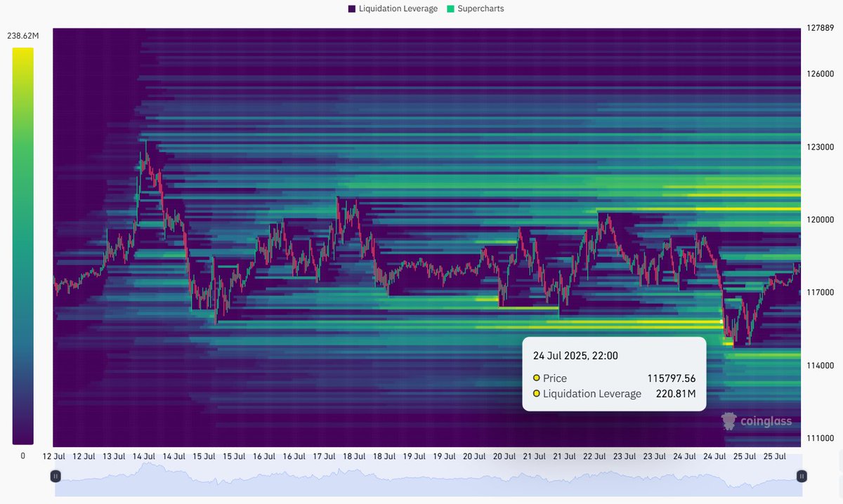This screenshot has width=843, height=504.
Task: Click the coinglass bull logo watermark
Action: click(x=731, y=421)
